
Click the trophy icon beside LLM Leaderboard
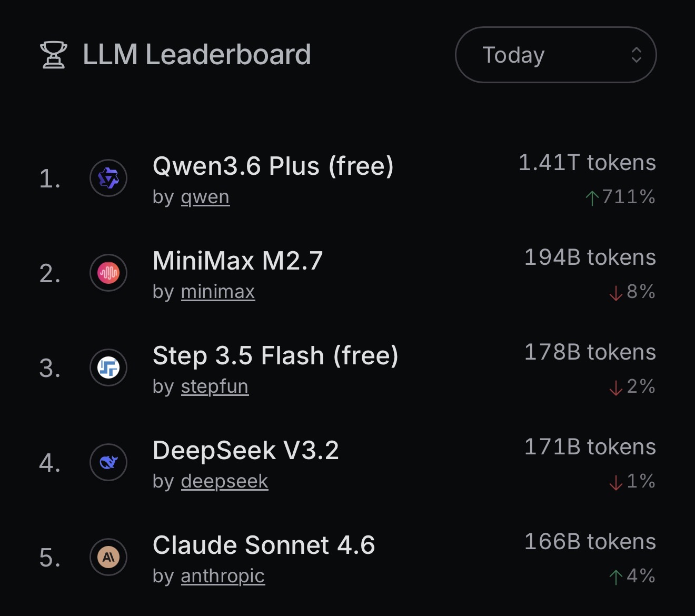(x=54, y=55)
